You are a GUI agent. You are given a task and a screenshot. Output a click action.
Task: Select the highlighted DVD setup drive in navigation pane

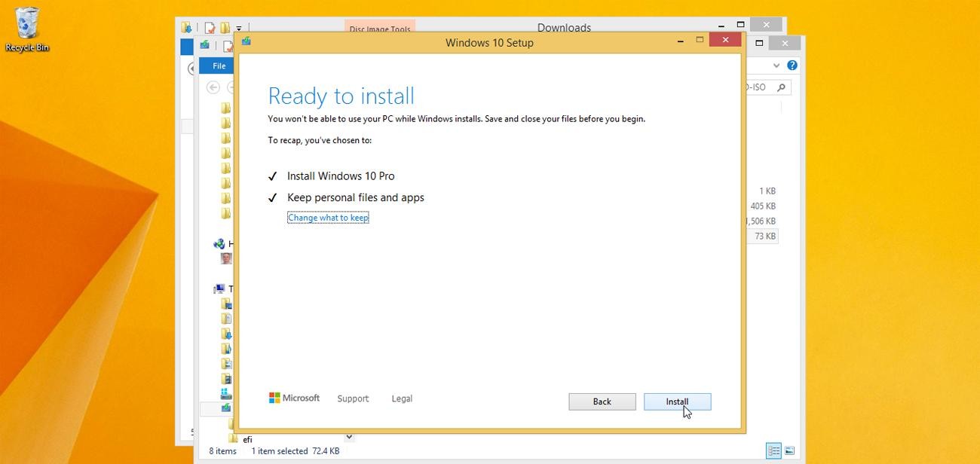tap(226, 408)
